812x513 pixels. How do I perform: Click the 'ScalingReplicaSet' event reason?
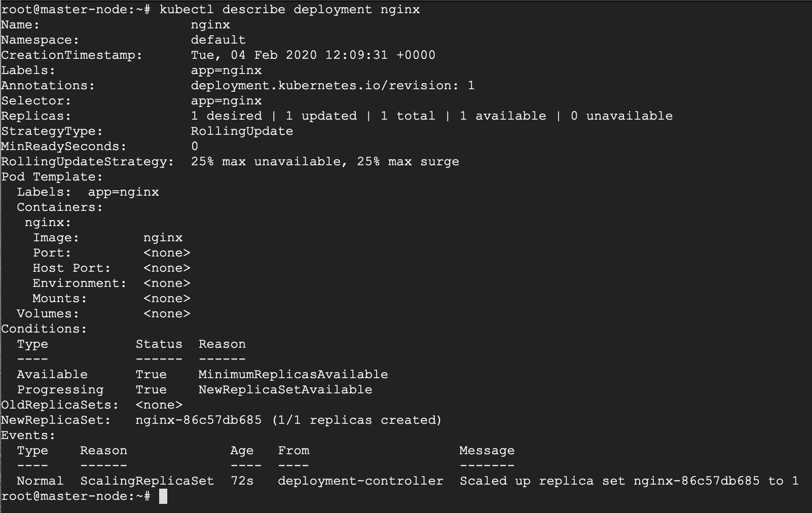click(x=147, y=481)
